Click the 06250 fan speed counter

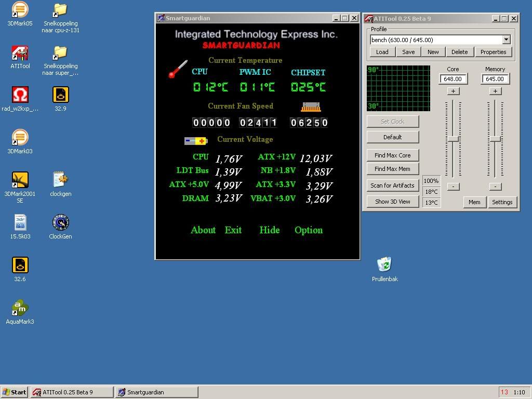tap(309, 123)
